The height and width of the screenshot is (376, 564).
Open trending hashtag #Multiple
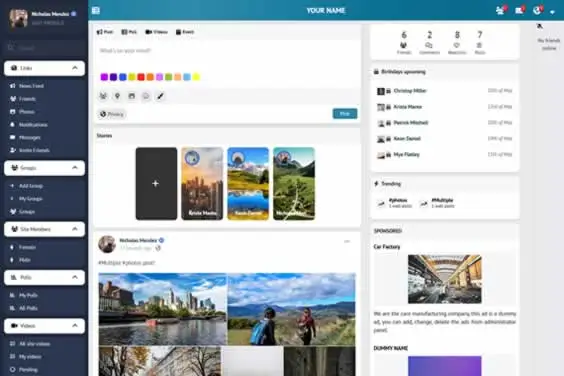point(442,200)
